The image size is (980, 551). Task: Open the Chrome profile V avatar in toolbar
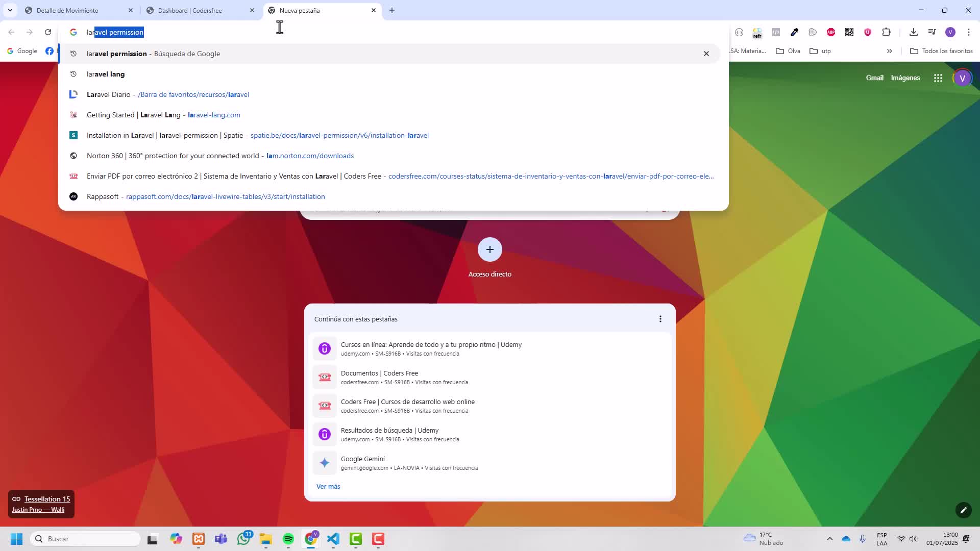click(x=950, y=32)
